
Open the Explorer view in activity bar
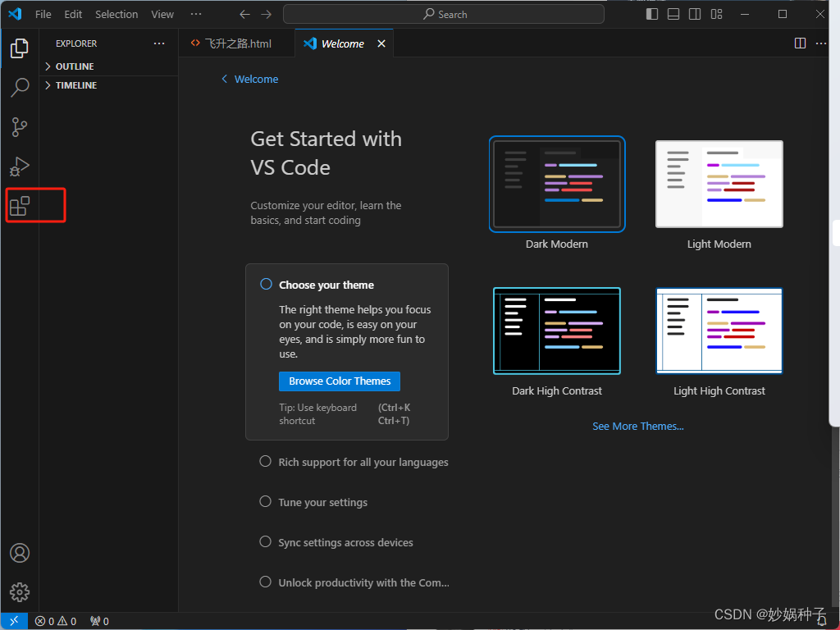[x=20, y=48]
